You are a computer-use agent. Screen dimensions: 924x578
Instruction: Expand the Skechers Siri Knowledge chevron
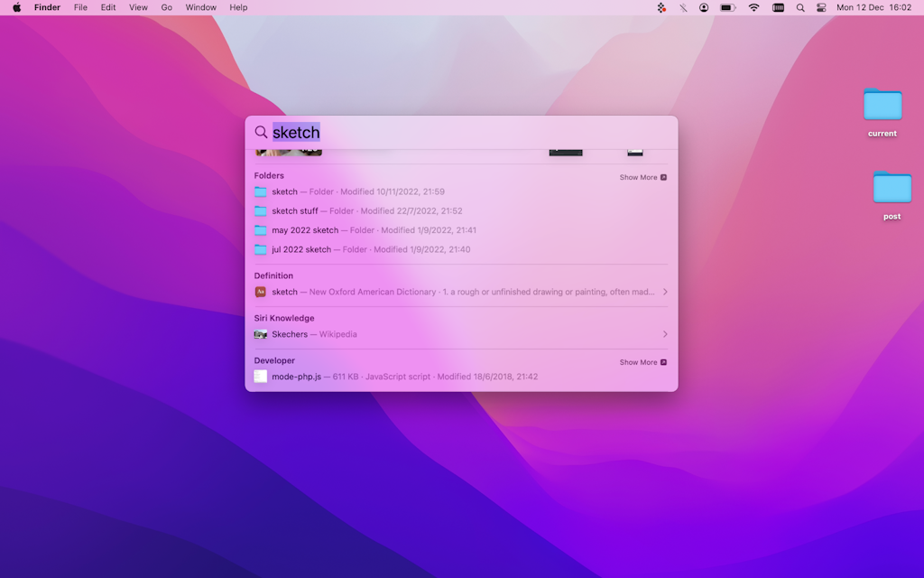pos(665,334)
